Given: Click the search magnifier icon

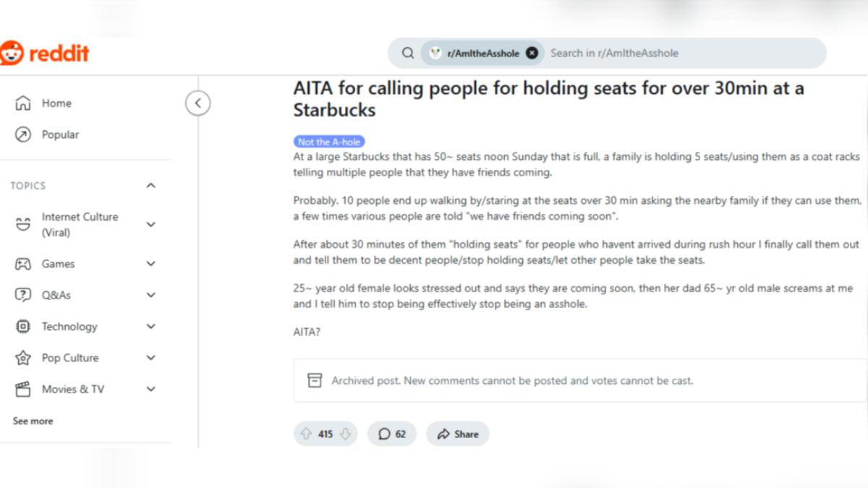Looking at the screenshot, I should 408,53.
